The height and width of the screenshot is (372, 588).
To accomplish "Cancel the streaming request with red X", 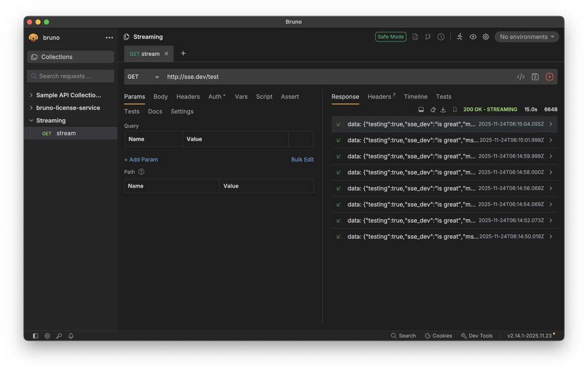I will pos(549,77).
